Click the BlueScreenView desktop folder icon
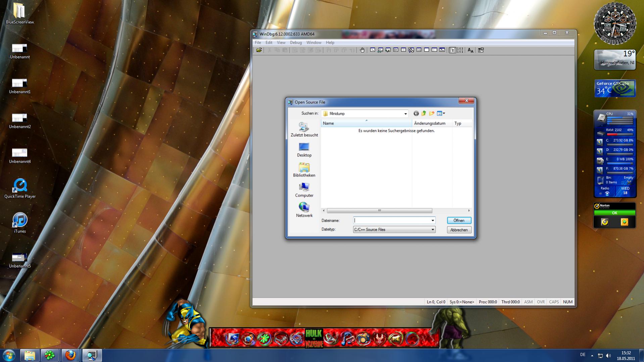 coord(20,13)
